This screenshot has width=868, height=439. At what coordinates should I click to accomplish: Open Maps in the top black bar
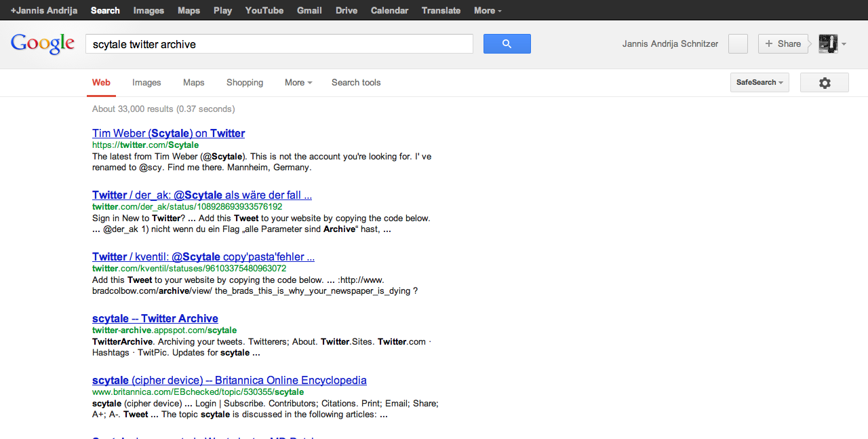tap(189, 10)
